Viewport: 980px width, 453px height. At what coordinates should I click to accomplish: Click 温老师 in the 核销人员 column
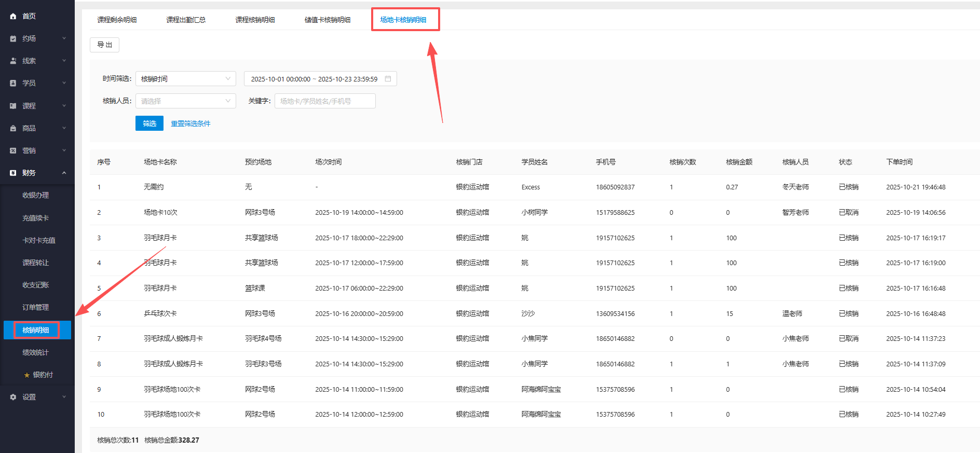pos(792,313)
